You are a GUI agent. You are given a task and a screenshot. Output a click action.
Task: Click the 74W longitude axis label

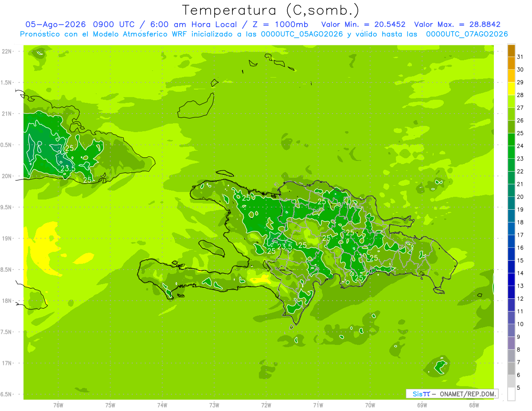coord(162,405)
